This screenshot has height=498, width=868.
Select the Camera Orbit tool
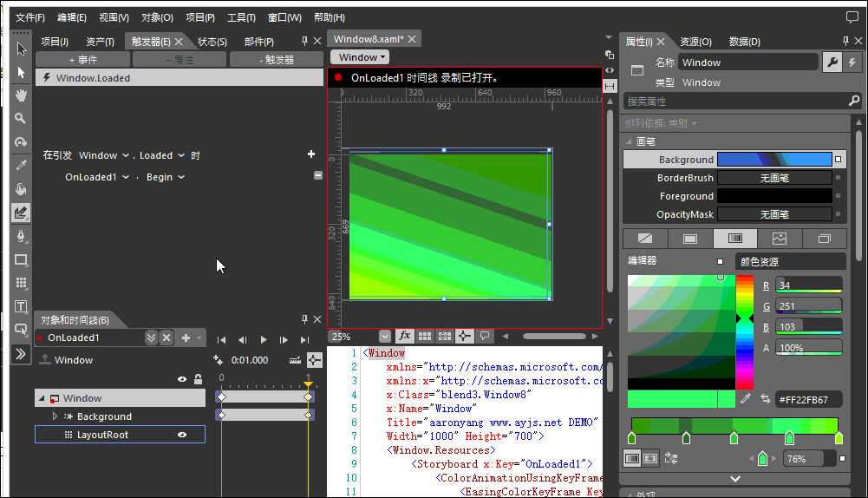[21, 141]
